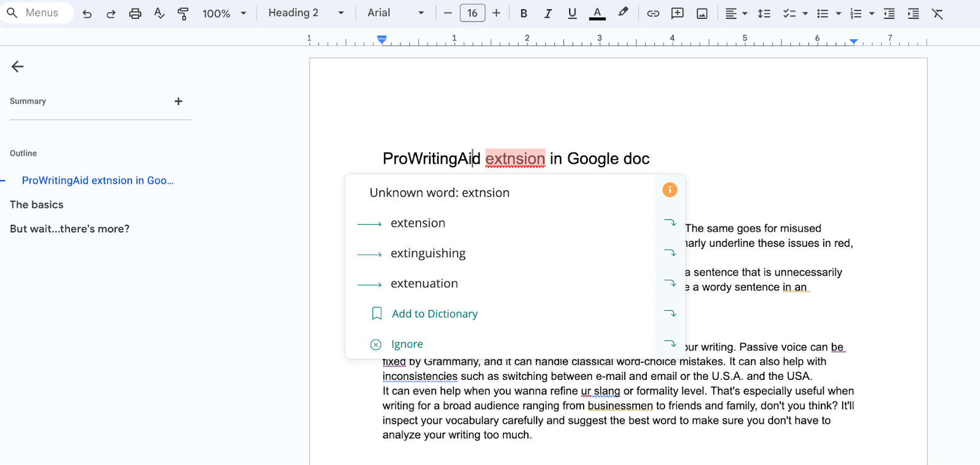Activate the paint format tool

coord(183,13)
